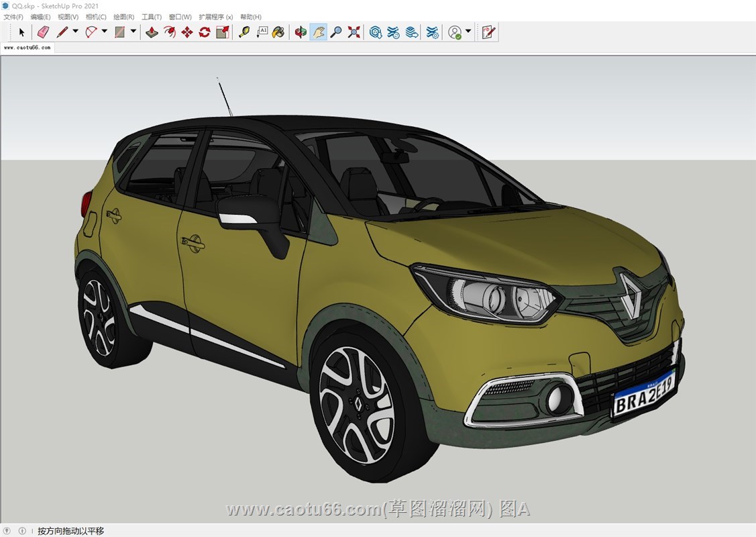
Task: Click Send to LayOut icon
Action: (x=411, y=32)
